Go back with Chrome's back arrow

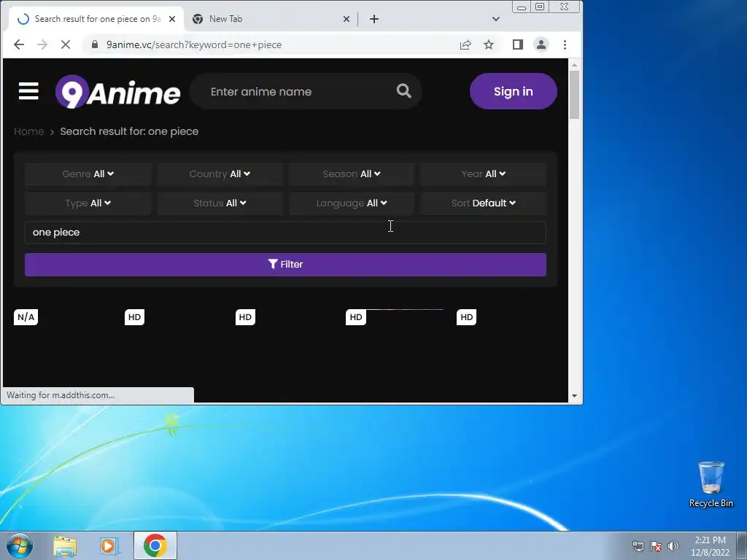(x=18, y=44)
